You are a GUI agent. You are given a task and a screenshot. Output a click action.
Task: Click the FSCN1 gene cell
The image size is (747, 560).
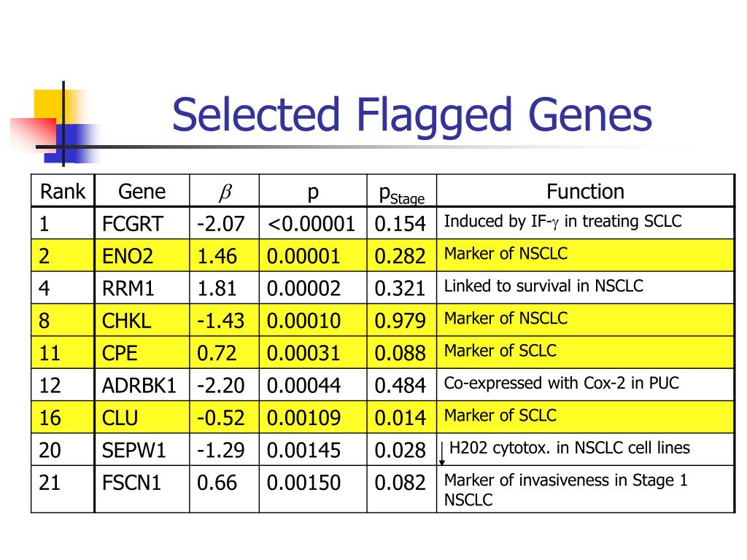[x=142, y=489]
